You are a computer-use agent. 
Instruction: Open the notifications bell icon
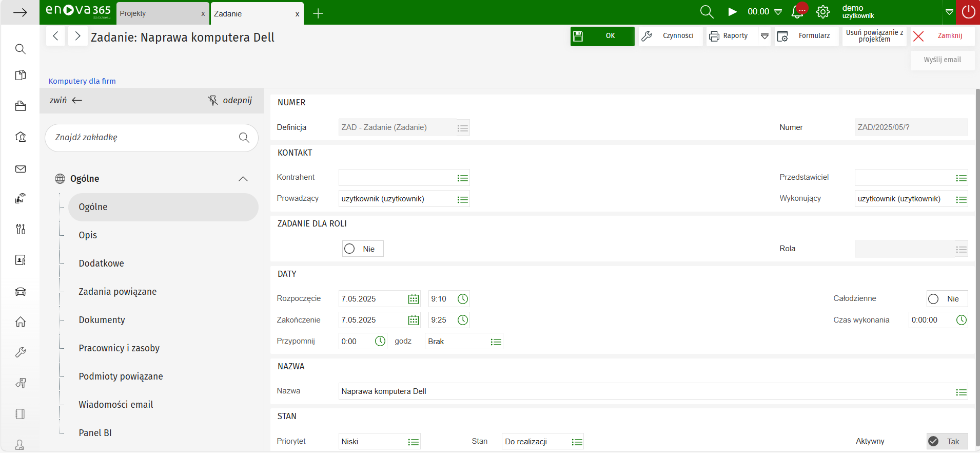[798, 12]
